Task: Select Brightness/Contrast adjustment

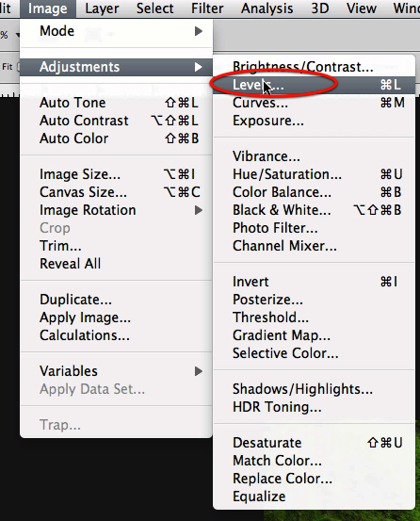Action: point(314,67)
